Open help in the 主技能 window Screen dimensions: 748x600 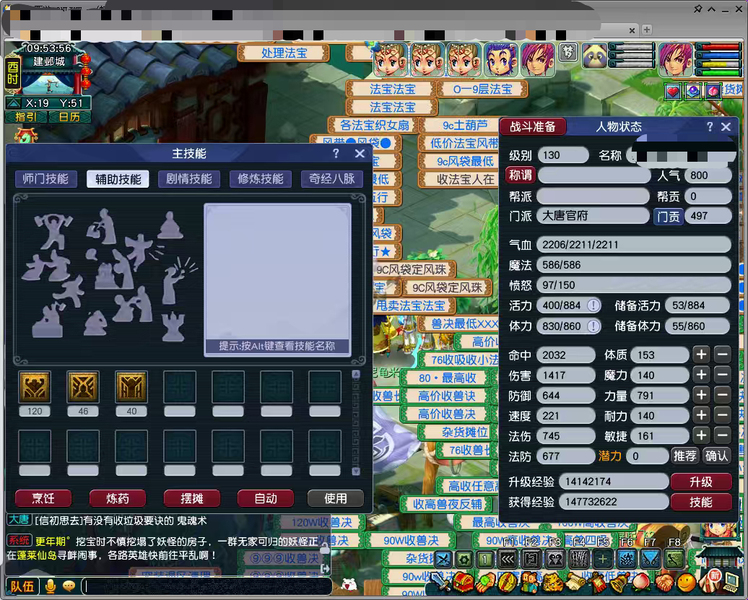336,154
